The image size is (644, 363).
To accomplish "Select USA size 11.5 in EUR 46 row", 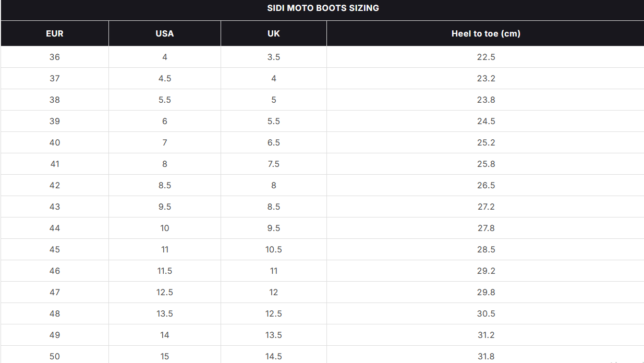I will (165, 271).
